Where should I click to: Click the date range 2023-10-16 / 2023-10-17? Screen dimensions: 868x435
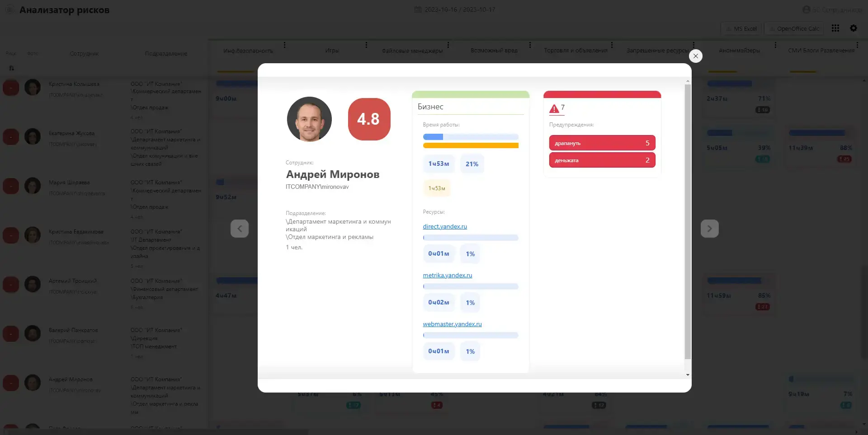click(x=460, y=9)
